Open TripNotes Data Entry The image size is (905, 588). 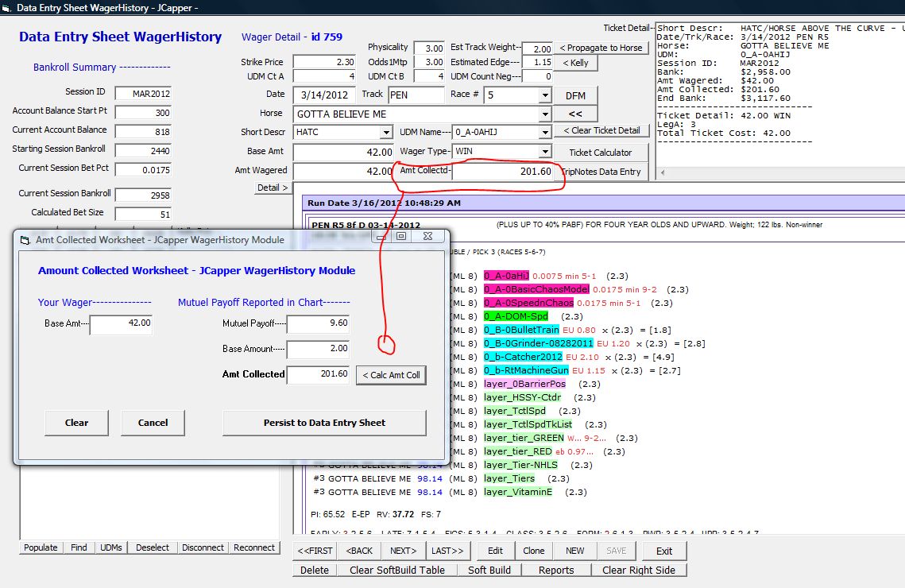(x=601, y=172)
